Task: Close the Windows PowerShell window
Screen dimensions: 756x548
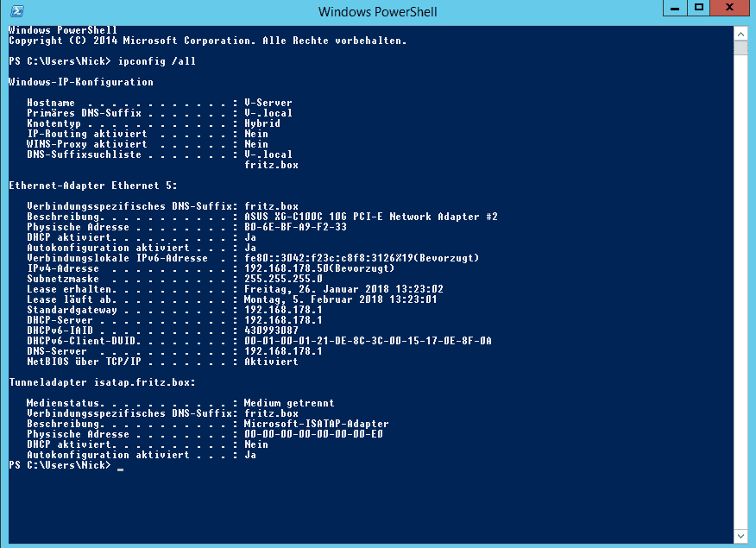Action: 733,8
